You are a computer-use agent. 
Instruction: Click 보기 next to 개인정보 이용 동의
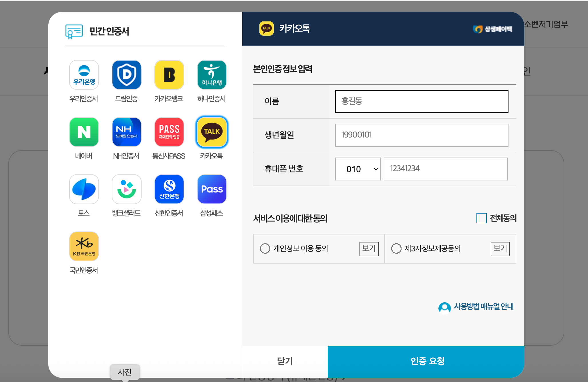(x=369, y=249)
